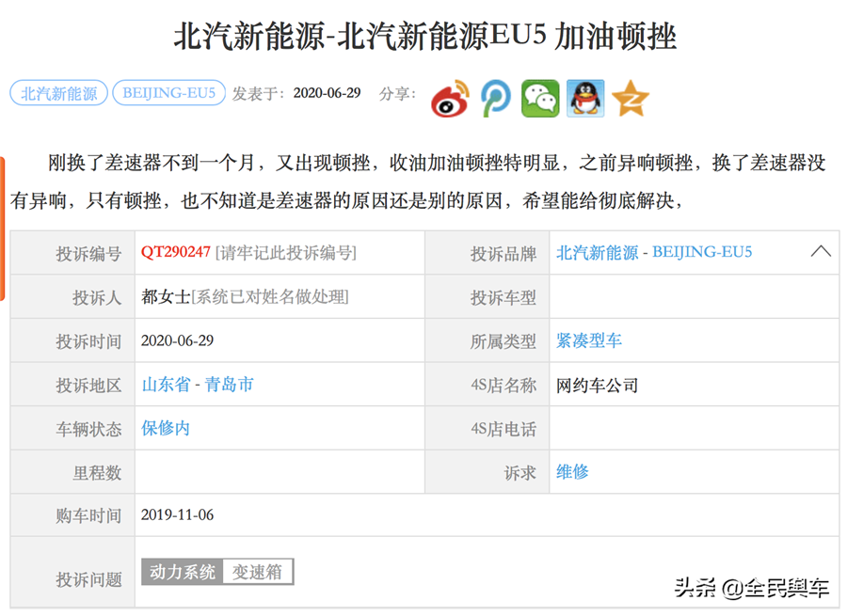
Task: Click the 青岛市 city link
Action: coord(230,385)
